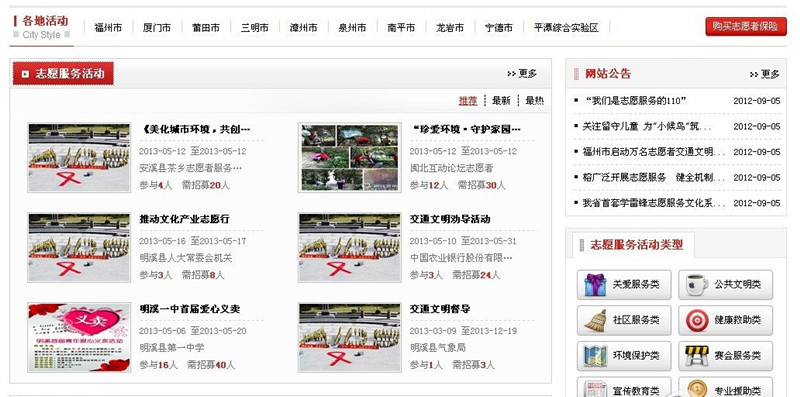Click the broom icon for 社区服务类
Image resolution: width=800 pixels, height=397 pixels.
(595, 320)
